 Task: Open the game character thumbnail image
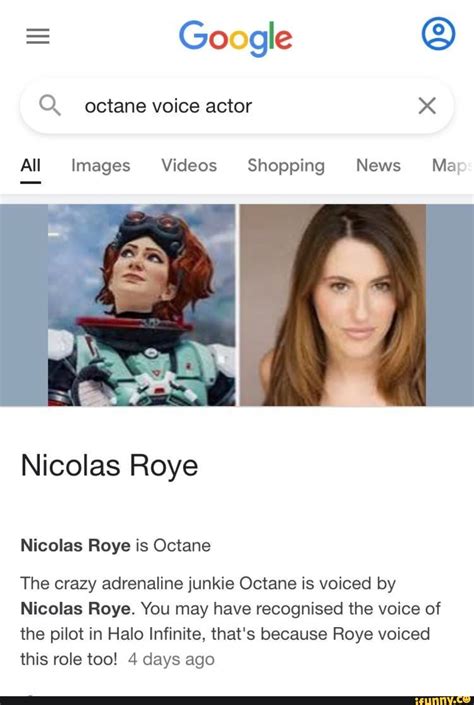click(x=142, y=305)
